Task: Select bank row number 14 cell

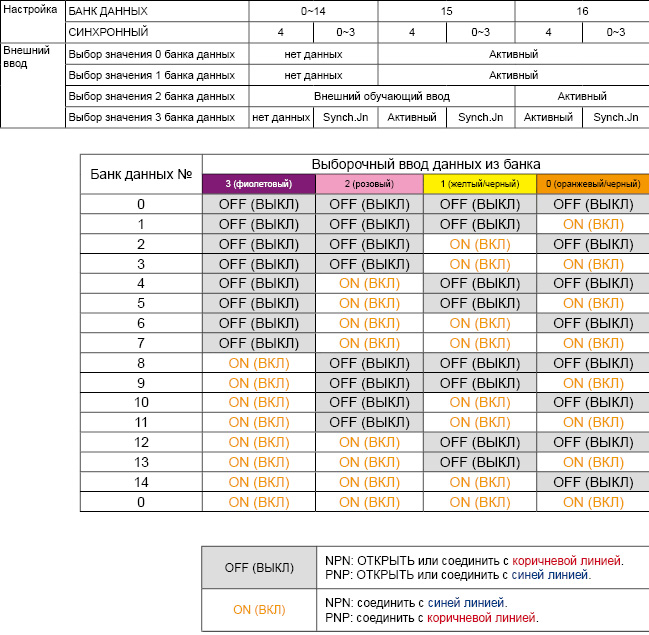Action: (141, 482)
